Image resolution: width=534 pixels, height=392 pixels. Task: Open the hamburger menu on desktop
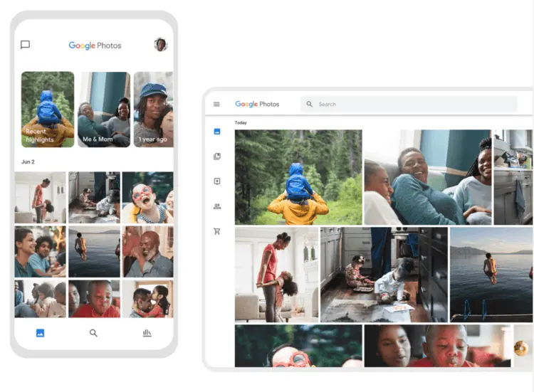click(216, 105)
